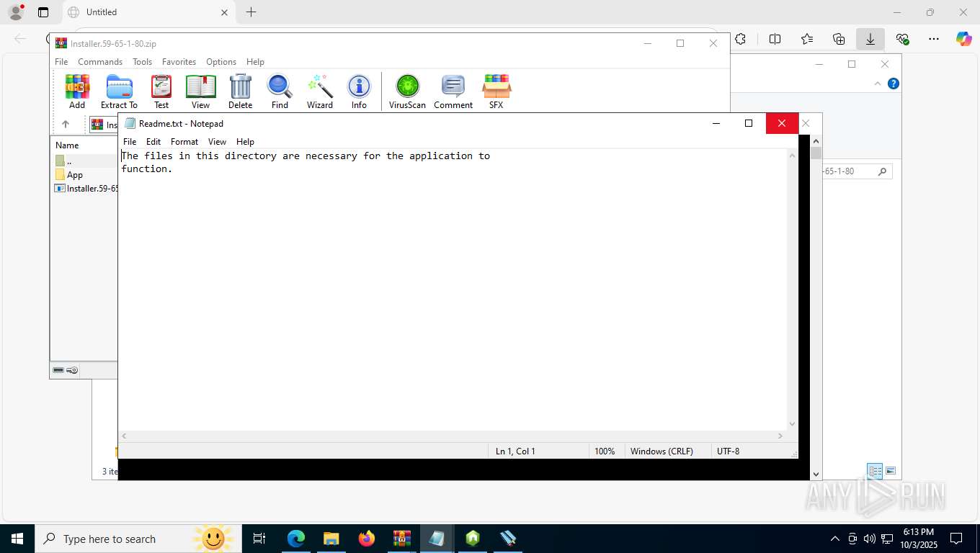Image resolution: width=980 pixels, height=553 pixels.
Task: Click the SFX toolbar icon
Action: (496, 91)
